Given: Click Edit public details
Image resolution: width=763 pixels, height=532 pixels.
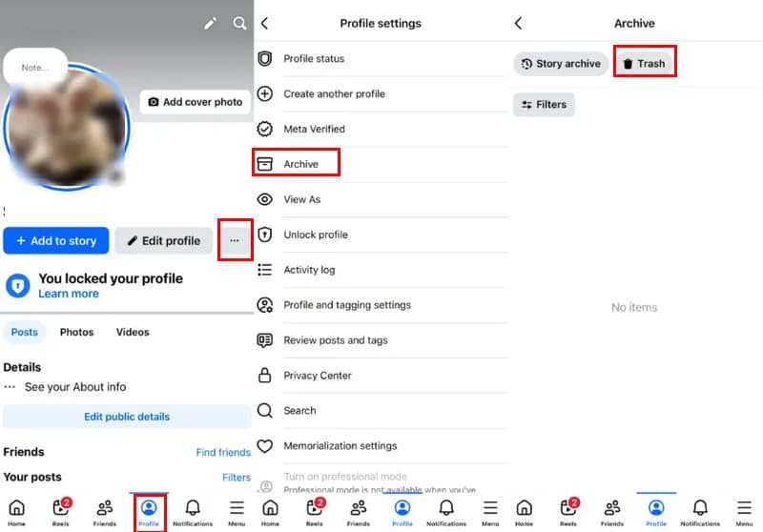Looking at the screenshot, I should click(x=127, y=417).
